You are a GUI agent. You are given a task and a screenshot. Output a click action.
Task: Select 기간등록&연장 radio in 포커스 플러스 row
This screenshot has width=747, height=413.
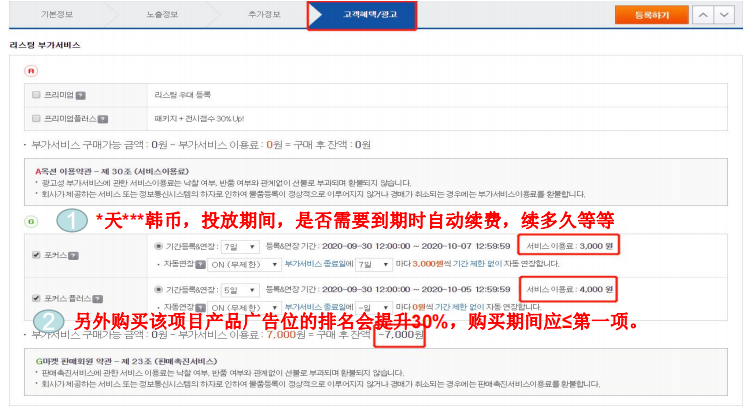(x=158, y=289)
